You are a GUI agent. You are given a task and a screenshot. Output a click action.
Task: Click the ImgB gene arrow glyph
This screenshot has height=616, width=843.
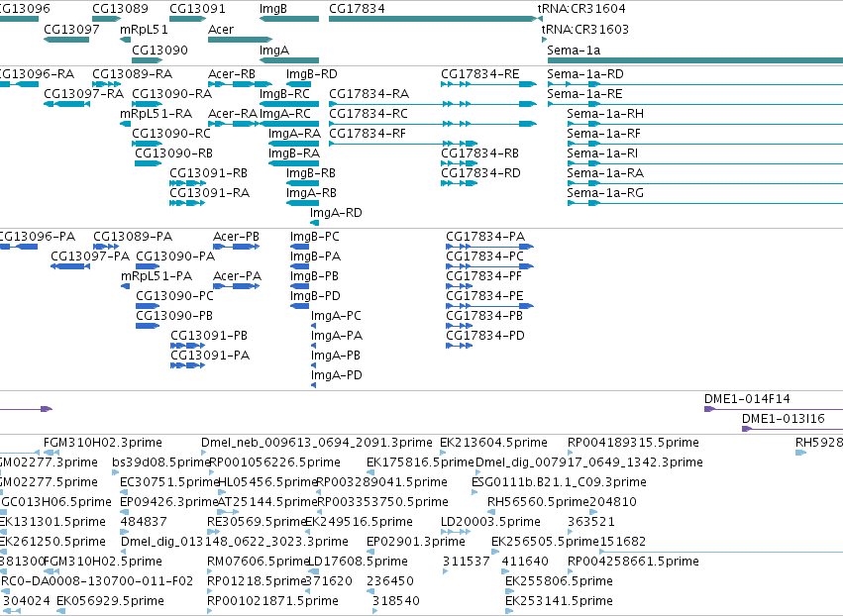tap(289, 19)
